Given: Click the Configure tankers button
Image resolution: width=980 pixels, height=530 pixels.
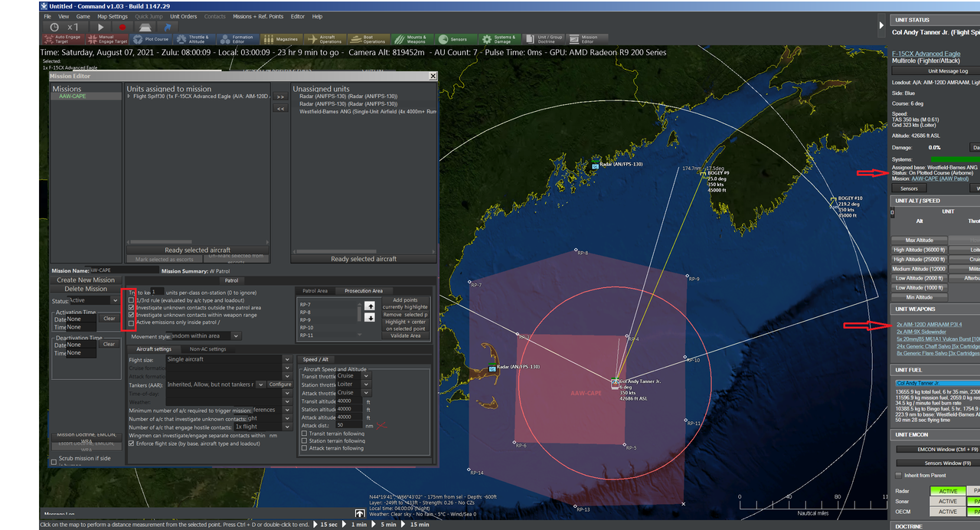Looking at the screenshot, I should pyautogui.click(x=280, y=384).
